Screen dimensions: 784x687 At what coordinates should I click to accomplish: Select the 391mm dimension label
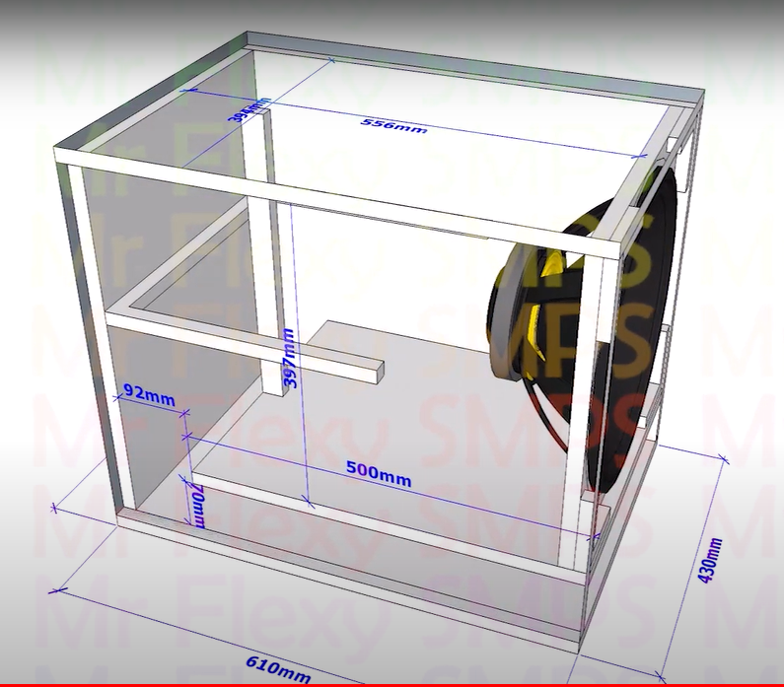coord(249,109)
